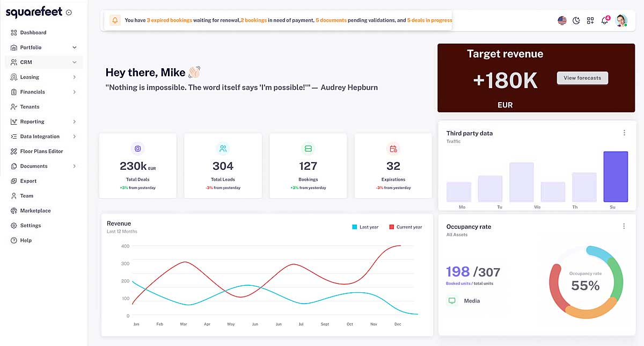Toggle the Last year legend series
Screen dimensions: 644x346
point(365,227)
